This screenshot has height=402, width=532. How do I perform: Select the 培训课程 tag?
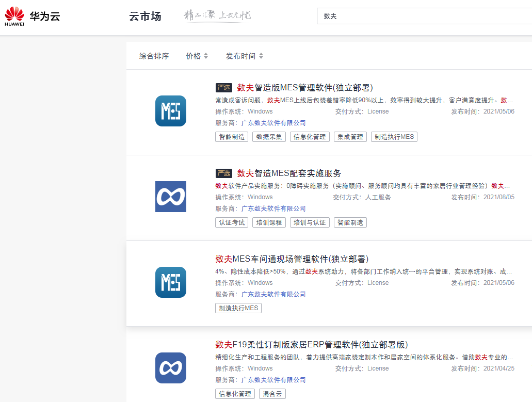click(x=269, y=222)
